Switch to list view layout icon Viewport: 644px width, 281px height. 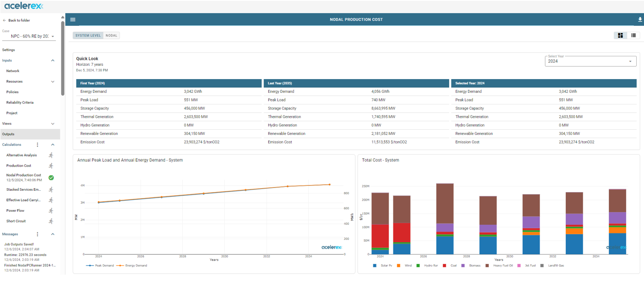(633, 35)
